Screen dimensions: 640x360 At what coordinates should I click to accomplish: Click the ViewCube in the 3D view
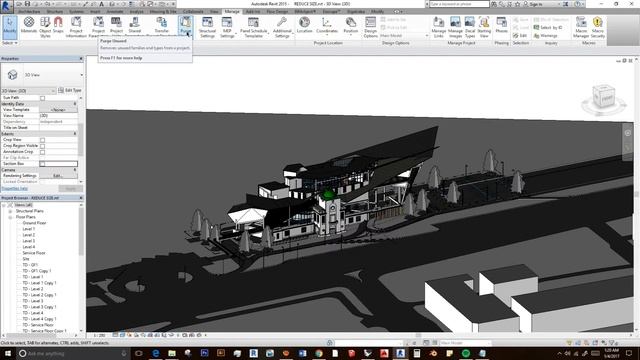(603, 97)
